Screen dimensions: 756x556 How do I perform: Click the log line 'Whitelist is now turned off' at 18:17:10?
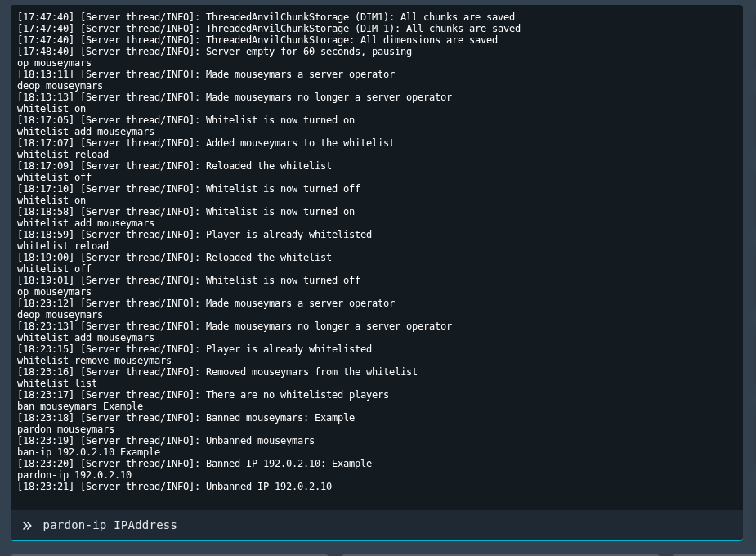(189, 189)
